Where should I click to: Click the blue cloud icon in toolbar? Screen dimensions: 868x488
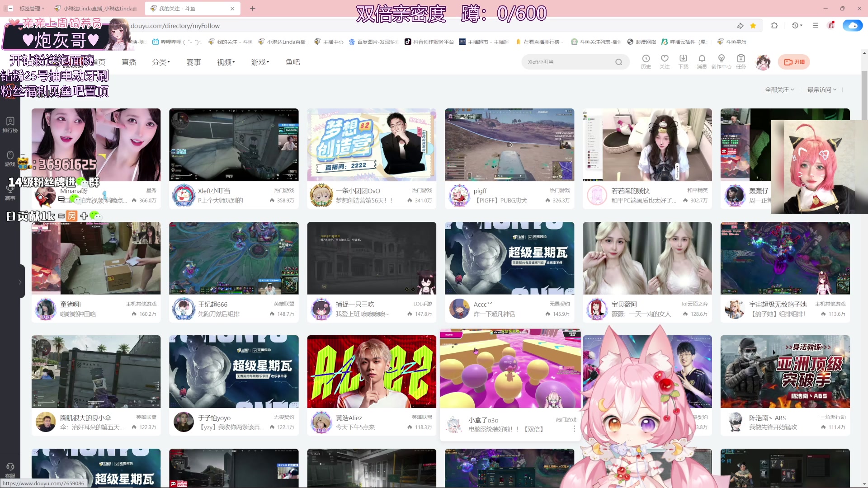click(852, 26)
